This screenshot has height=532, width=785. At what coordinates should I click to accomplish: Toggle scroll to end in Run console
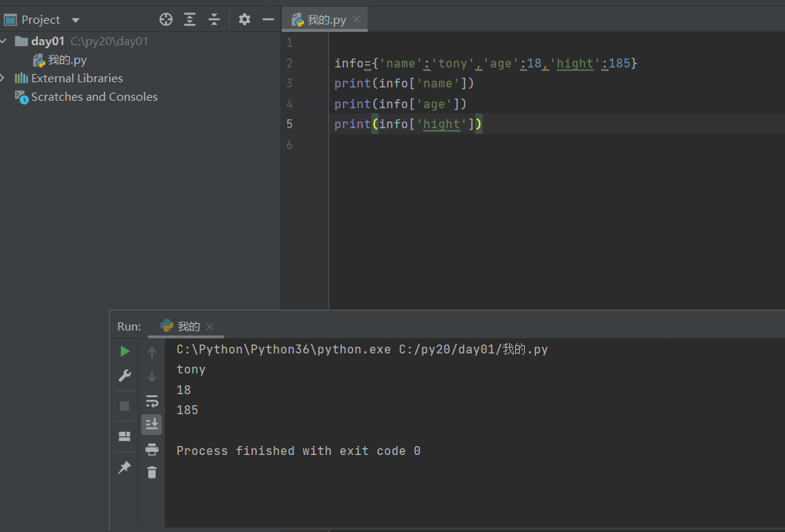(x=152, y=425)
